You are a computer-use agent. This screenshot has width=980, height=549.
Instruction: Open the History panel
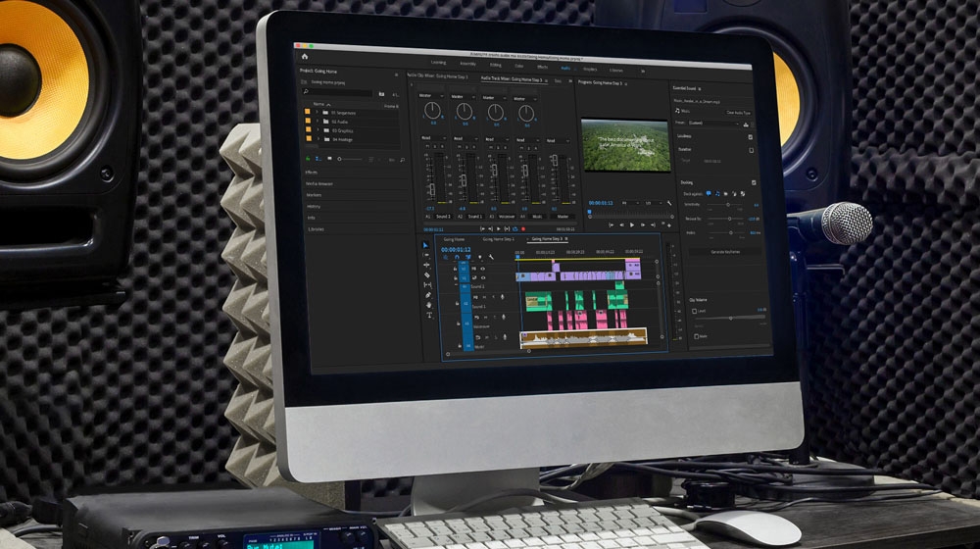(x=314, y=206)
